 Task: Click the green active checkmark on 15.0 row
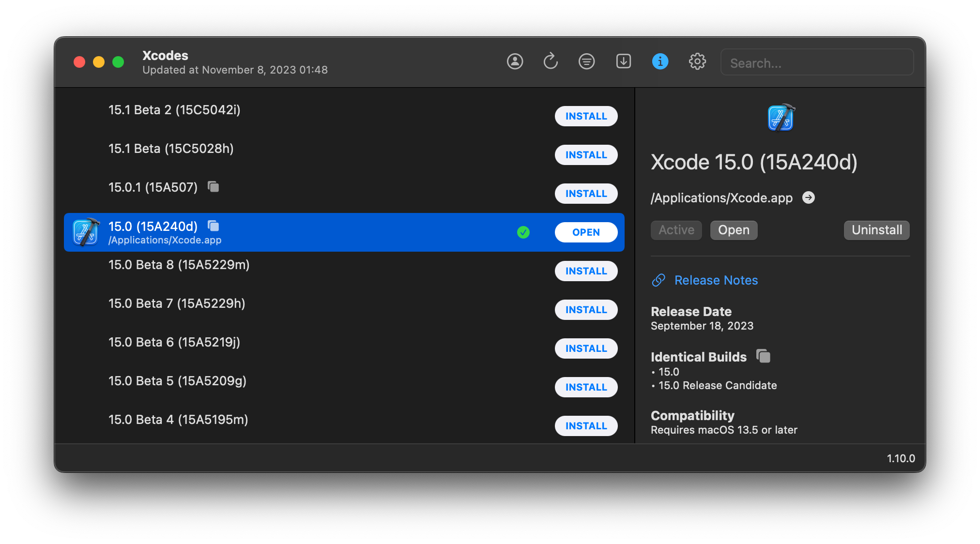pos(523,232)
